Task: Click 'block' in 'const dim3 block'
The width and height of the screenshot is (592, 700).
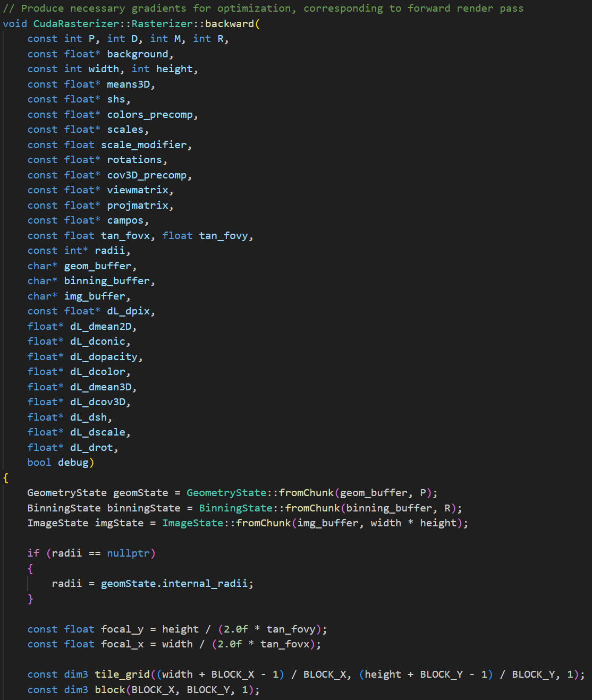Action: coord(110,690)
